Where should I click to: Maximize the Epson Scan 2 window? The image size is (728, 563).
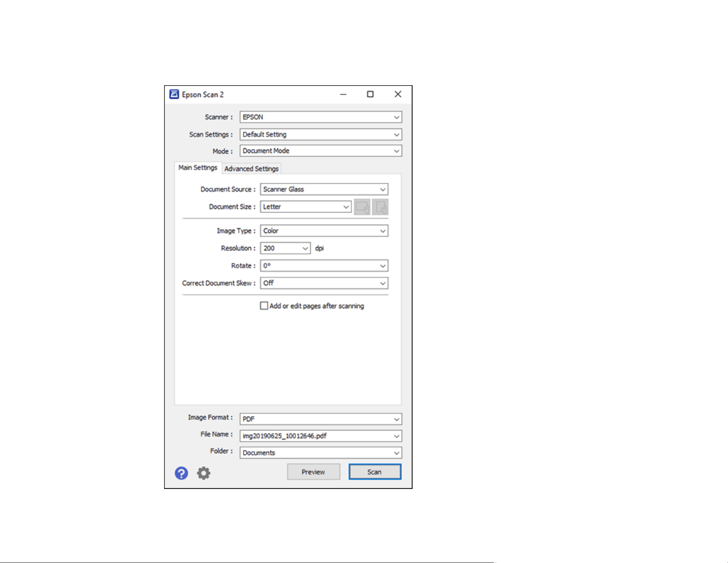pos(370,94)
